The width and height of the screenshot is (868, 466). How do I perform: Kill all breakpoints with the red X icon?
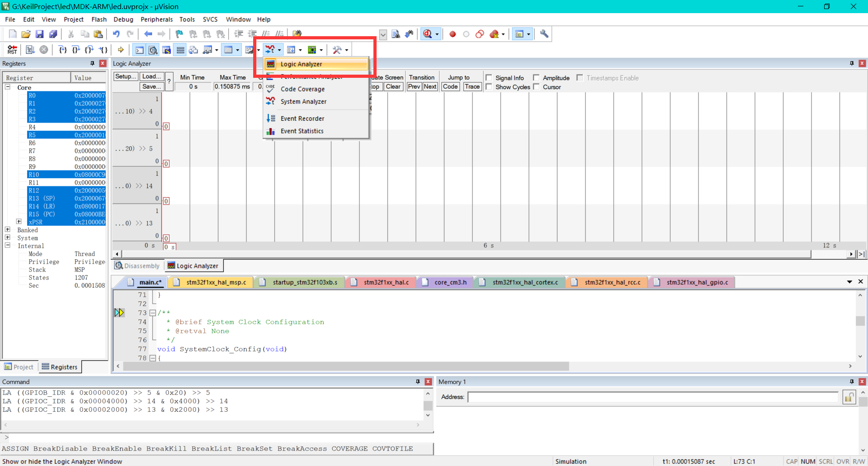[x=494, y=34]
